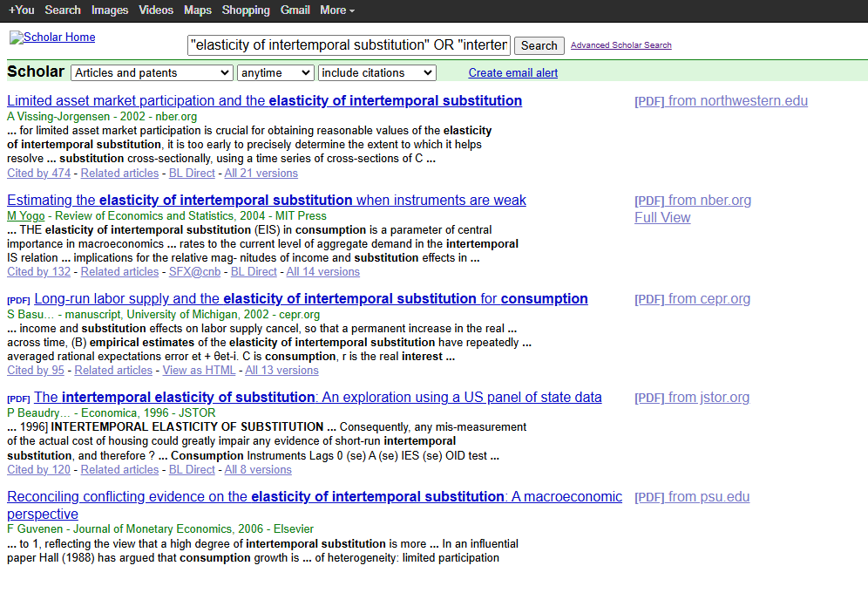The width and height of the screenshot is (868, 593).
Task: Open Related articles for Vissing-Jorgensen result
Action: click(x=119, y=173)
